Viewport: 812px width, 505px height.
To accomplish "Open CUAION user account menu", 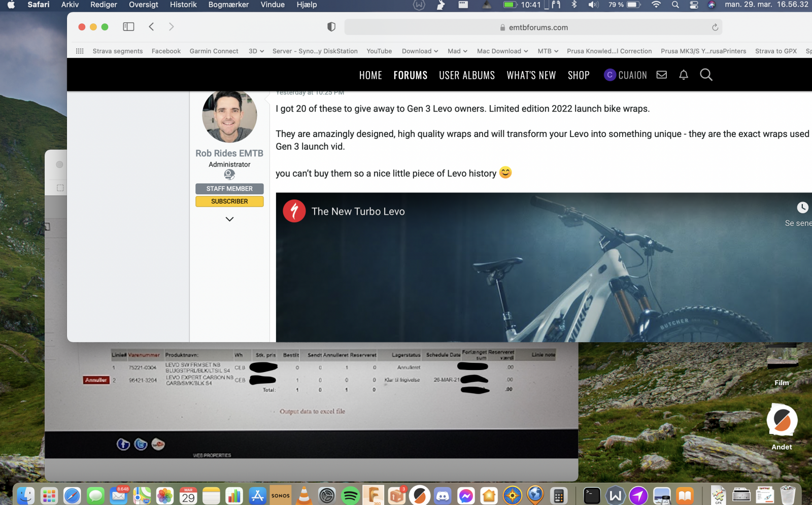I will tap(625, 75).
